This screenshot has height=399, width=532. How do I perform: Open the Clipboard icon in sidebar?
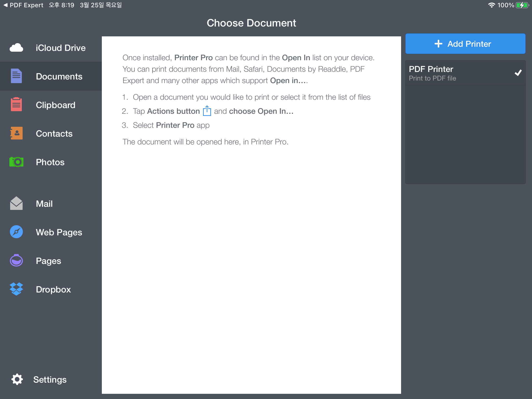click(16, 105)
